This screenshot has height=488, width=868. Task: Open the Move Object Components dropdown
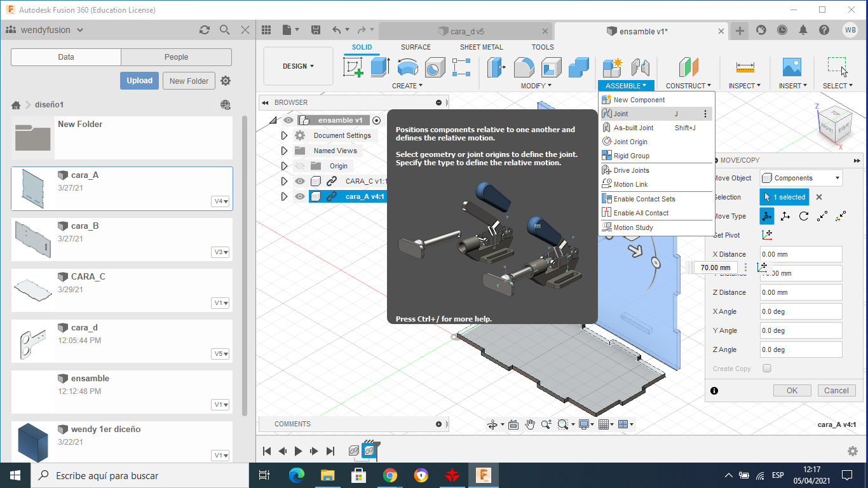pos(801,178)
